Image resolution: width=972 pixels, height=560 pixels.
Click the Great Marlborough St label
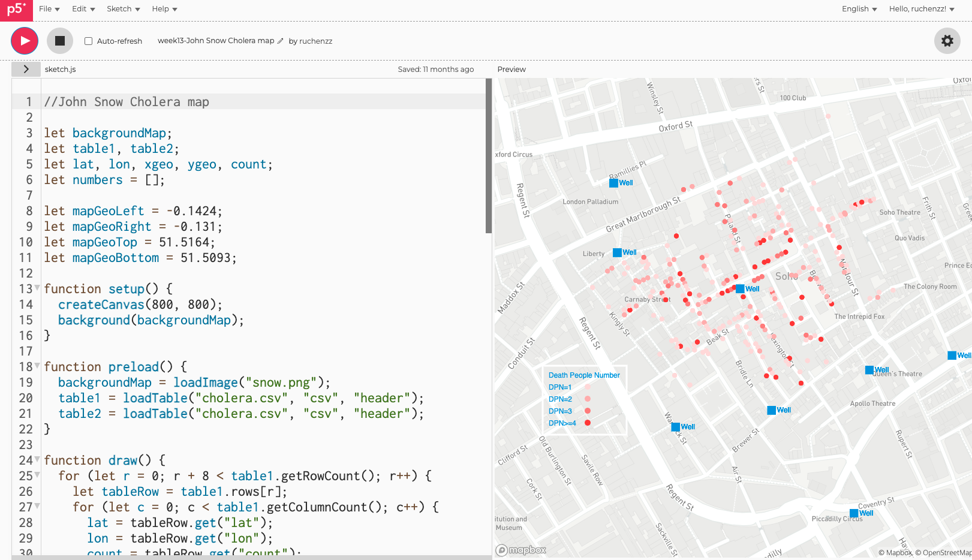tap(643, 215)
